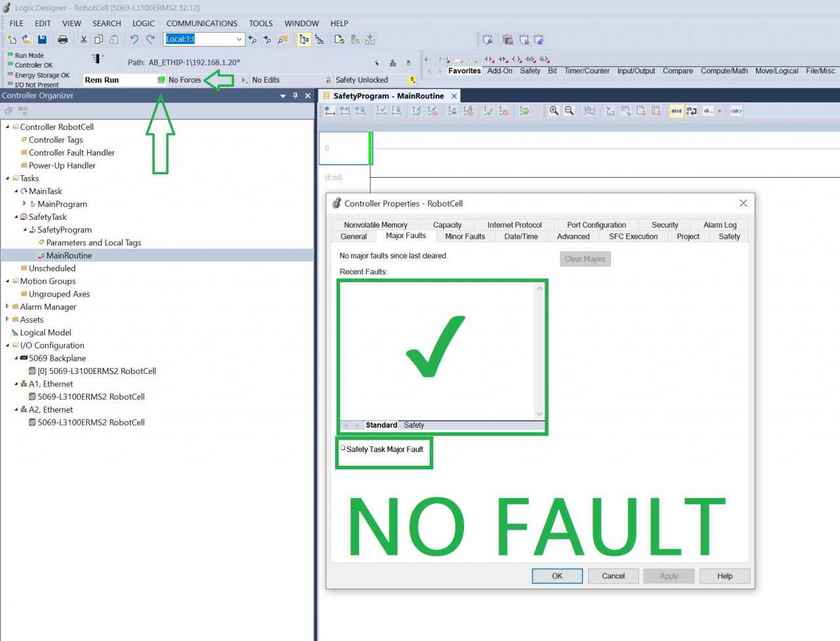This screenshot has height=641, width=840.
Task: Save the project with the floppy icon
Action: 42,39
